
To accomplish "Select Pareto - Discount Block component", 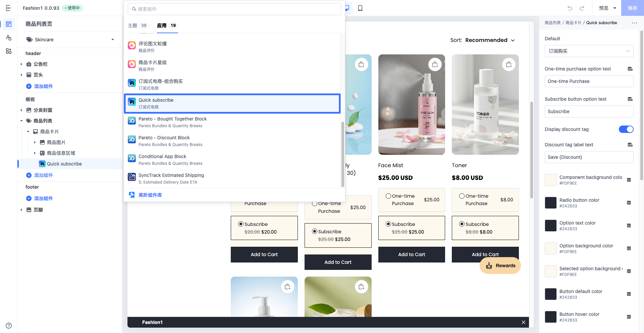I will pyautogui.click(x=232, y=141).
